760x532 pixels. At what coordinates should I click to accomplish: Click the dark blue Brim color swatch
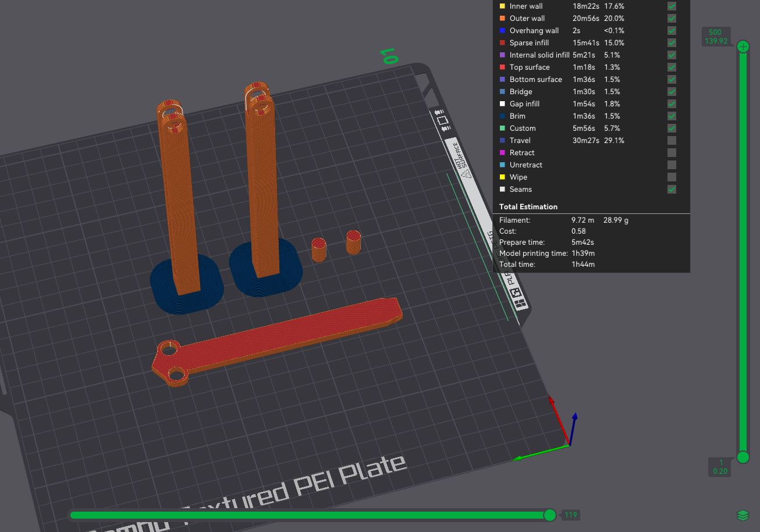click(502, 116)
